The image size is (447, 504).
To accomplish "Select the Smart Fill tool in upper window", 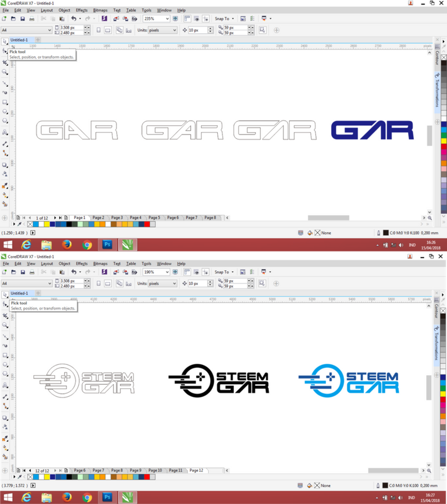I will [5, 204].
